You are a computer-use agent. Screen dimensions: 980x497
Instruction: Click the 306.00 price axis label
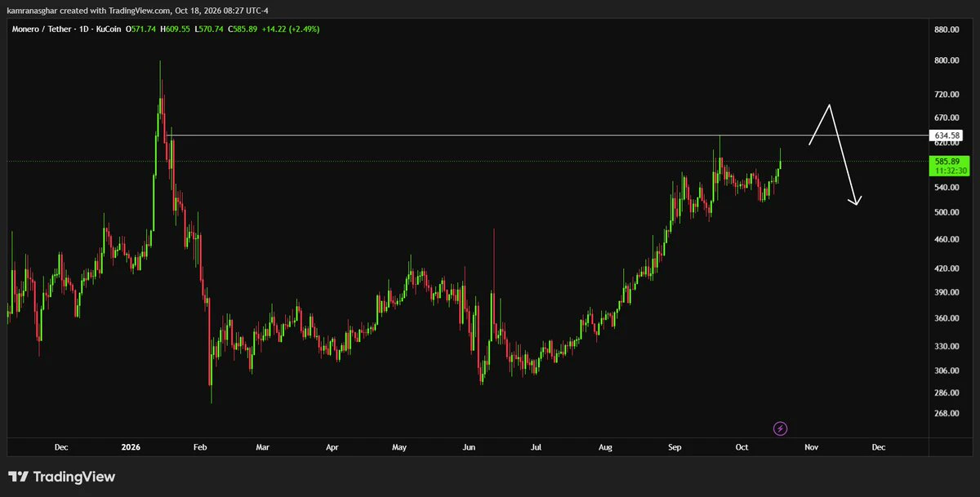point(947,371)
